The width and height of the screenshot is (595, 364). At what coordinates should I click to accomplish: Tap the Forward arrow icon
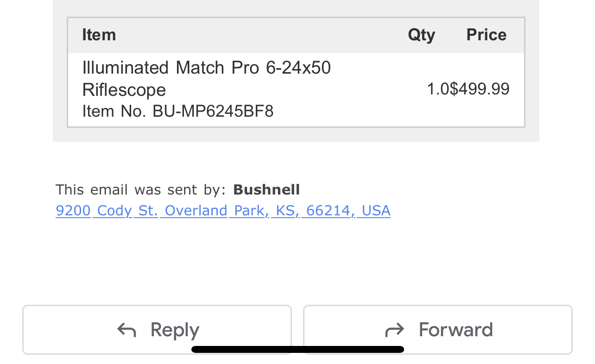click(395, 330)
